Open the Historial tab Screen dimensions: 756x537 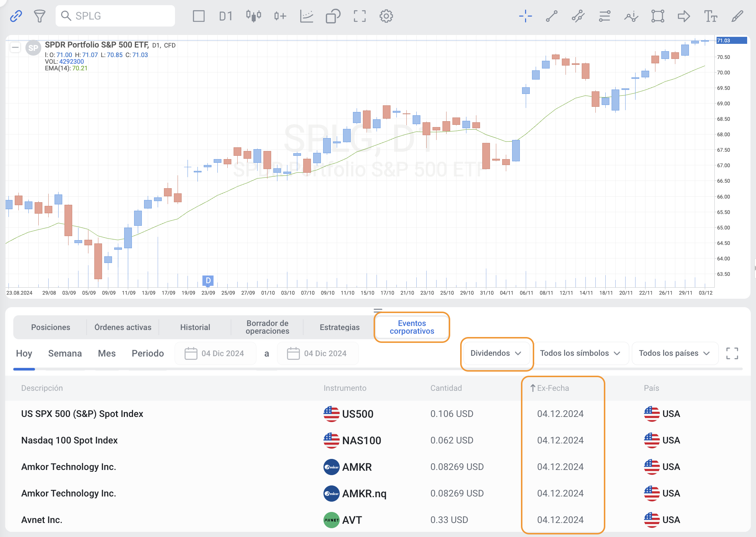coord(195,327)
